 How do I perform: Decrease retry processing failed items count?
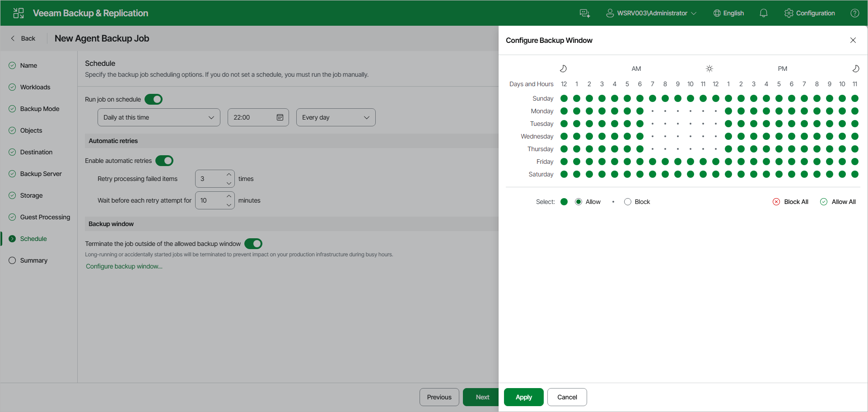tap(229, 183)
